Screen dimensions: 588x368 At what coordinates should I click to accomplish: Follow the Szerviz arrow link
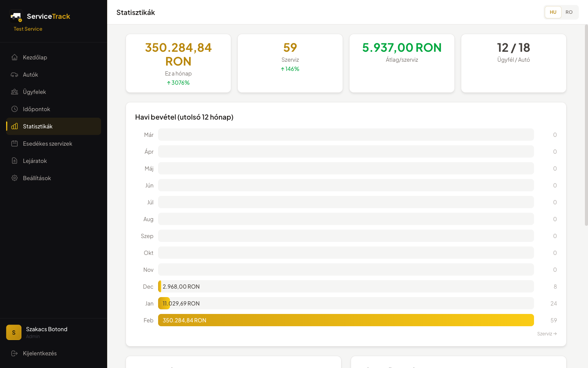pos(547,334)
